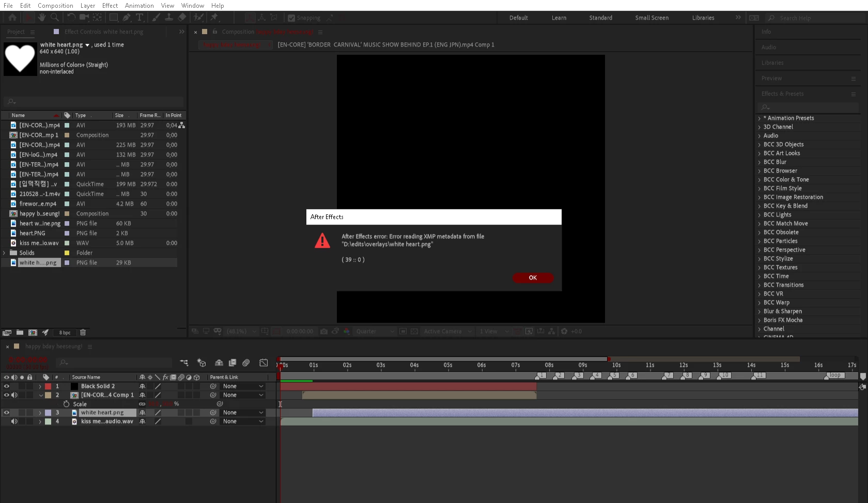
Task: Mute audio of [EN-COR...4 Comp 1 layer
Action: [x=14, y=395]
